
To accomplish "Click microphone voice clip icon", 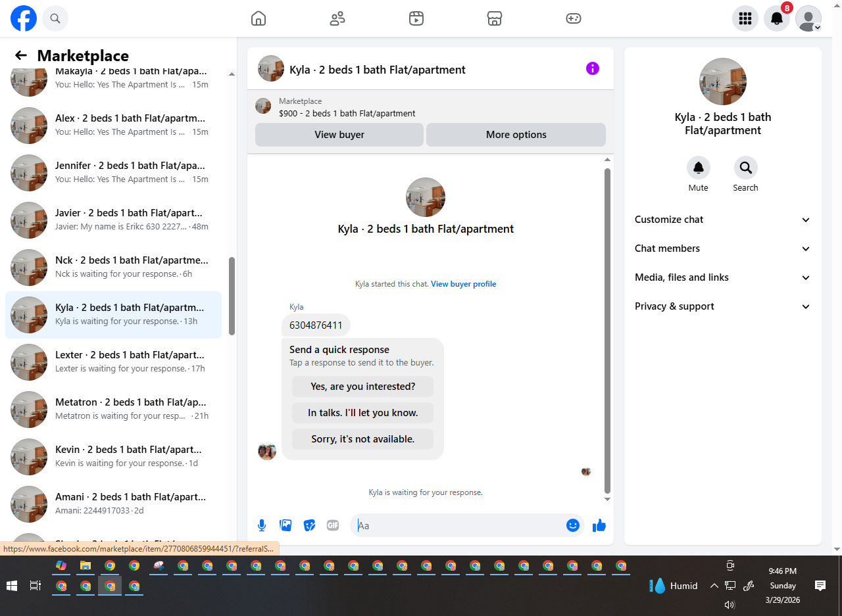I will tap(262, 525).
